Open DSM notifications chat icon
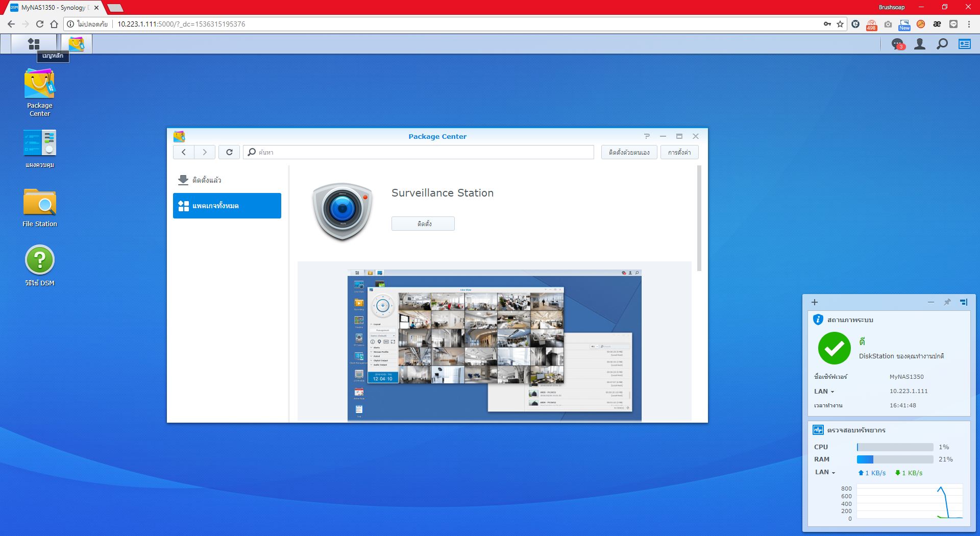980x536 pixels. (897, 44)
